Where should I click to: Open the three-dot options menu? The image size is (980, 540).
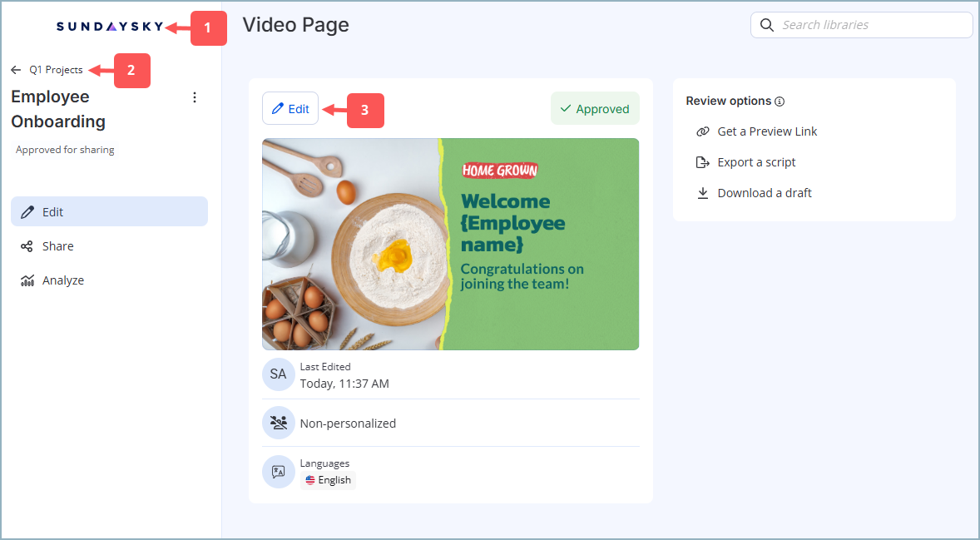click(194, 97)
